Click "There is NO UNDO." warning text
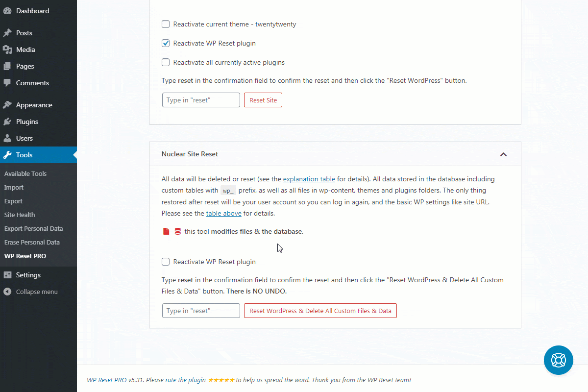The height and width of the screenshot is (392, 588). coord(256,291)
